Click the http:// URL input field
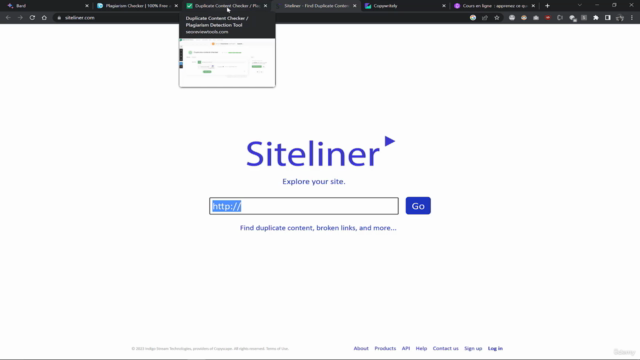640x360 pixels. (x=304, y=206)
